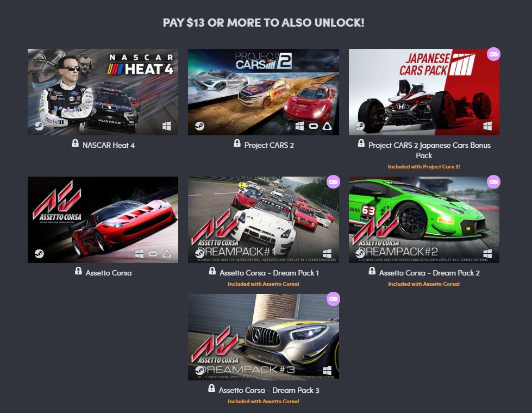The image size is (532, 413).
Task: Select the Assetto Corsa game thumbnail
Action: point(103,220)
